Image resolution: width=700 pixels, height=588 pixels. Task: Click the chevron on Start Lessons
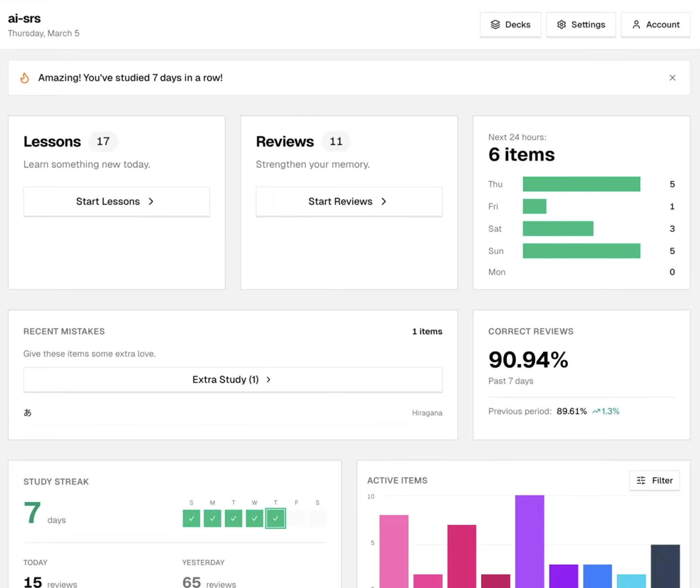tap(151, 201)
